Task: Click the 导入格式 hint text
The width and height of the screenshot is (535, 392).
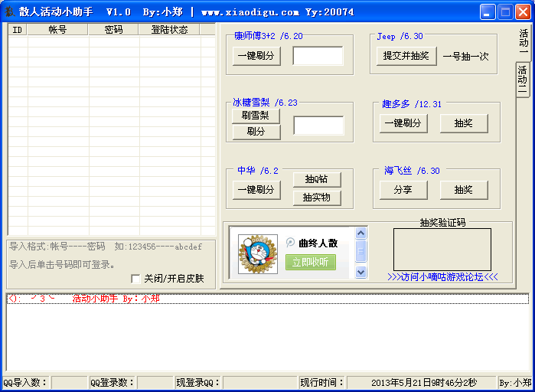Action: 106,247
